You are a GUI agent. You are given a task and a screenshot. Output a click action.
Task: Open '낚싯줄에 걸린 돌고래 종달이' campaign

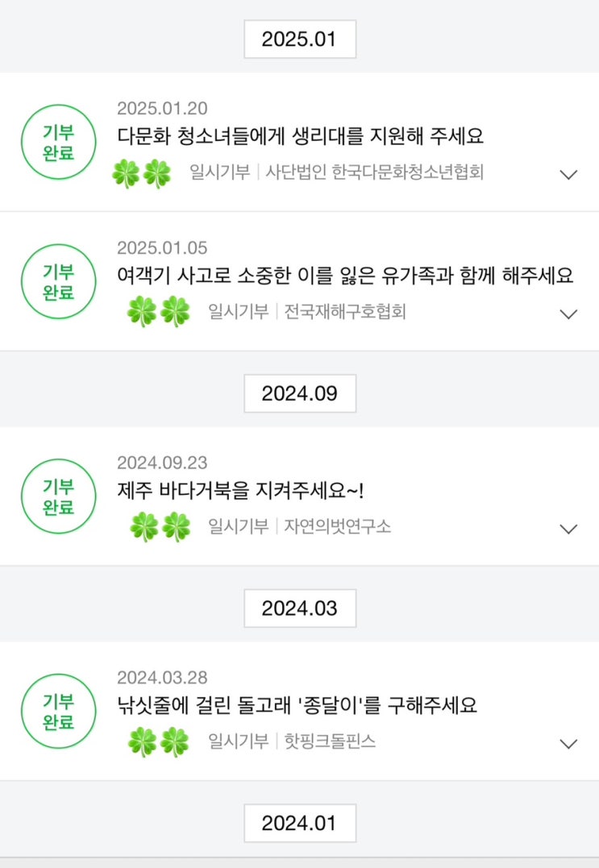pos(297,705)
